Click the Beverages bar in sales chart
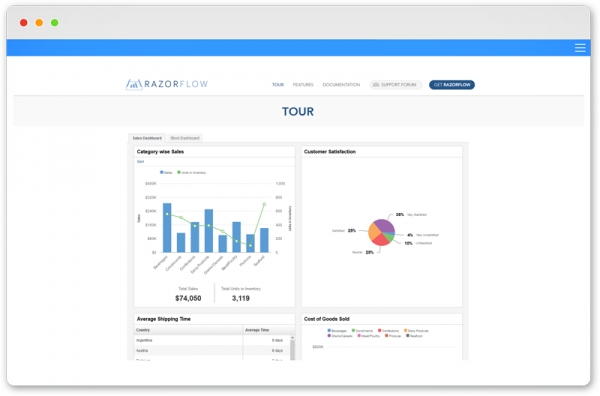Viewport: 600px width, 396px height. [x=167, y=228]
